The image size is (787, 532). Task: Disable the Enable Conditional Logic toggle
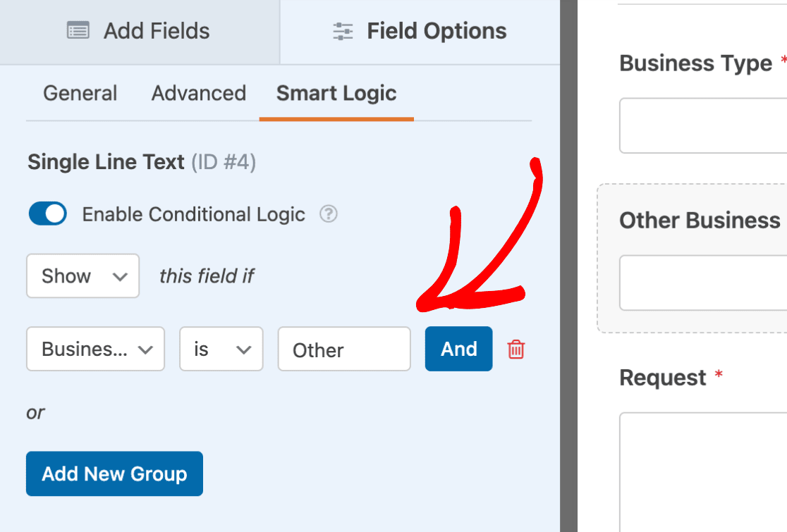(47, 214)
